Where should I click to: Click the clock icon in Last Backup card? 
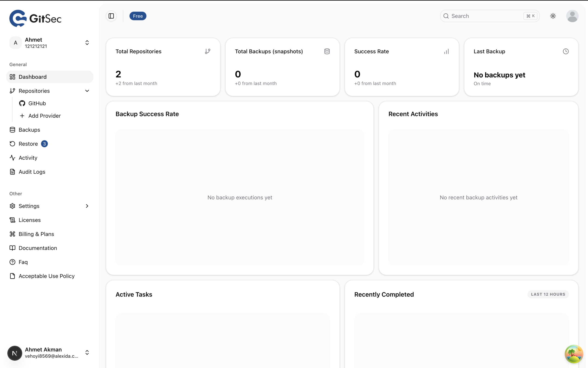pyautogui.click(x=566, y=51)
